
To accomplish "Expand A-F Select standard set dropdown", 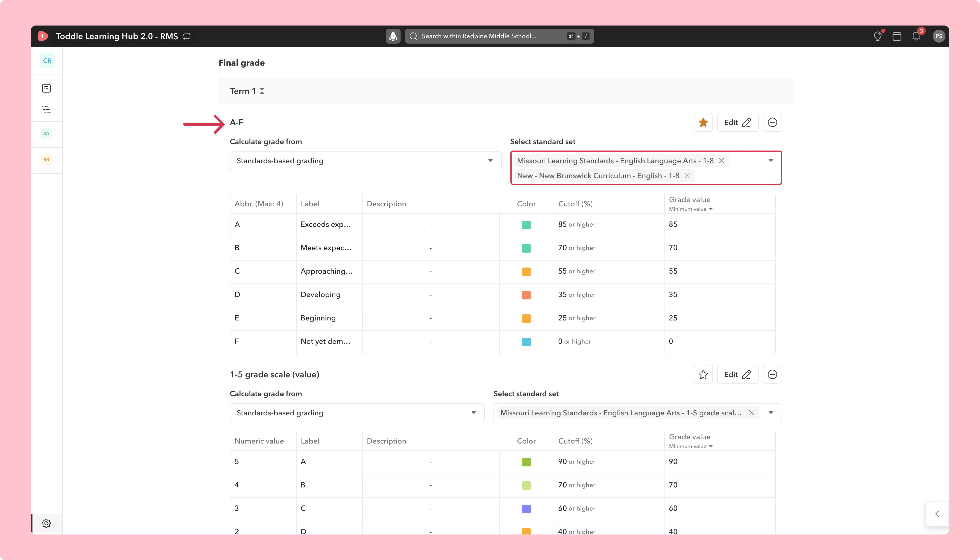I will point(771,161).
